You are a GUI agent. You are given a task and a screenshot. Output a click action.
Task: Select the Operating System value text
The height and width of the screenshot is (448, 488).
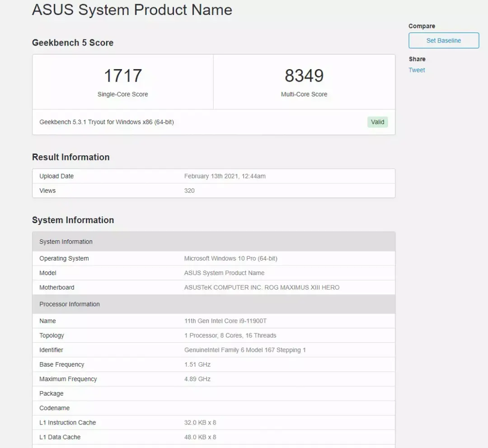coord(230,258)
